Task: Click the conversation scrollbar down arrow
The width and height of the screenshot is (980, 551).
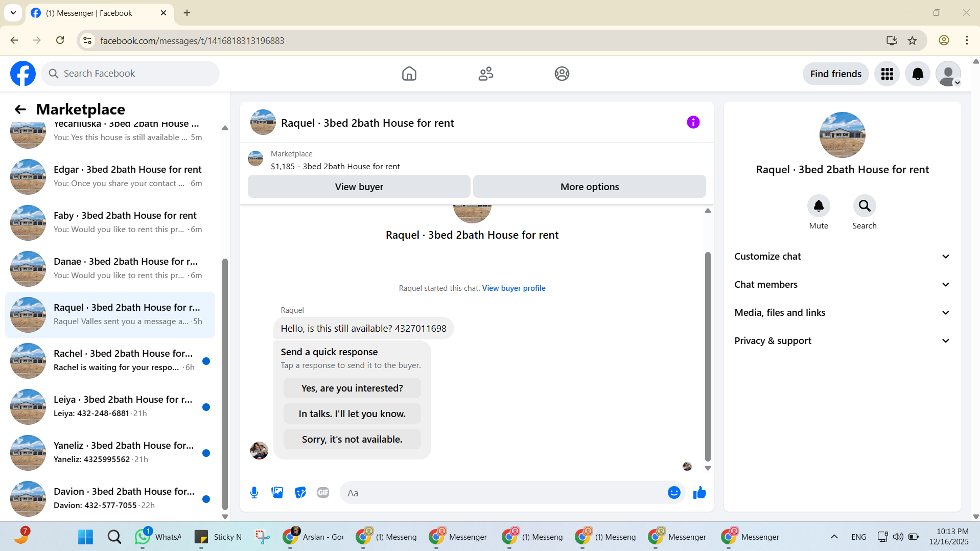Action: coord(708,468)
